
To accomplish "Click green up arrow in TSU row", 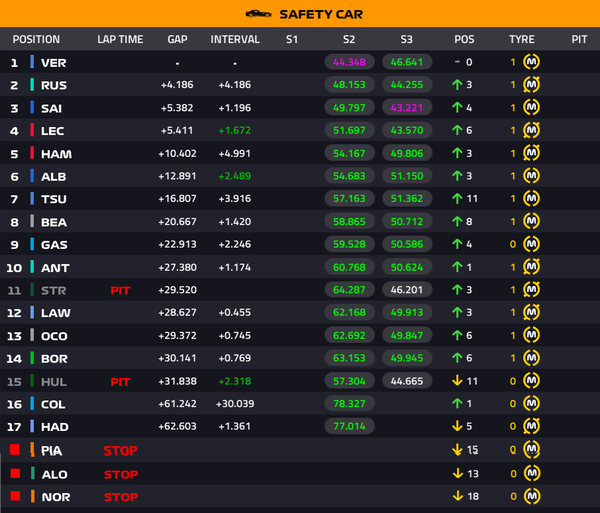I will tap(457, 199).
